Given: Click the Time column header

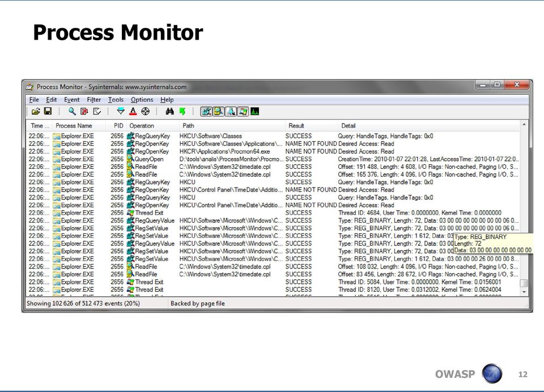Looking at the screenshot, I should [x=39, y=126].
